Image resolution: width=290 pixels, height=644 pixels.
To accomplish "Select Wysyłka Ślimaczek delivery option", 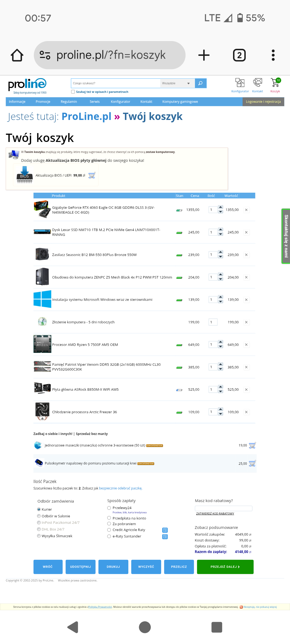I will pos(39,536).
